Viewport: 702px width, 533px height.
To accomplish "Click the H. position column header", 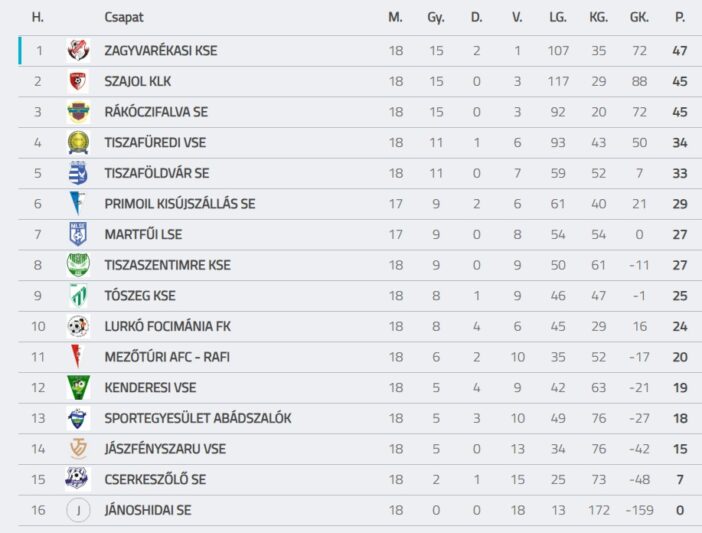I will click(38, 17).
